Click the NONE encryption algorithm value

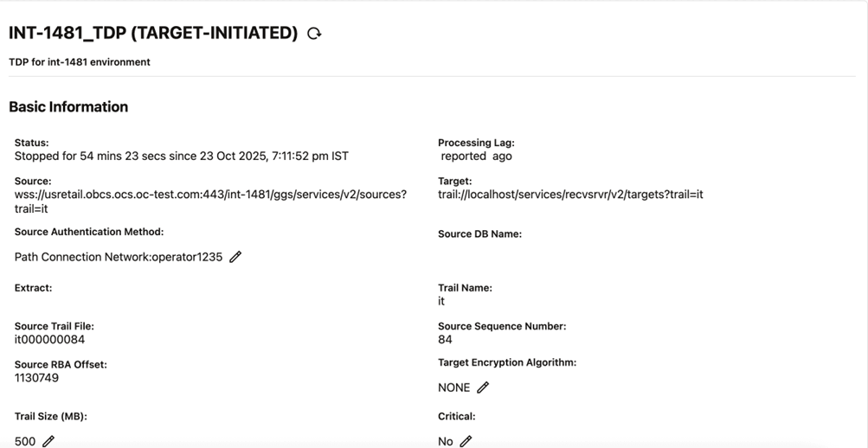coord(454,388)
